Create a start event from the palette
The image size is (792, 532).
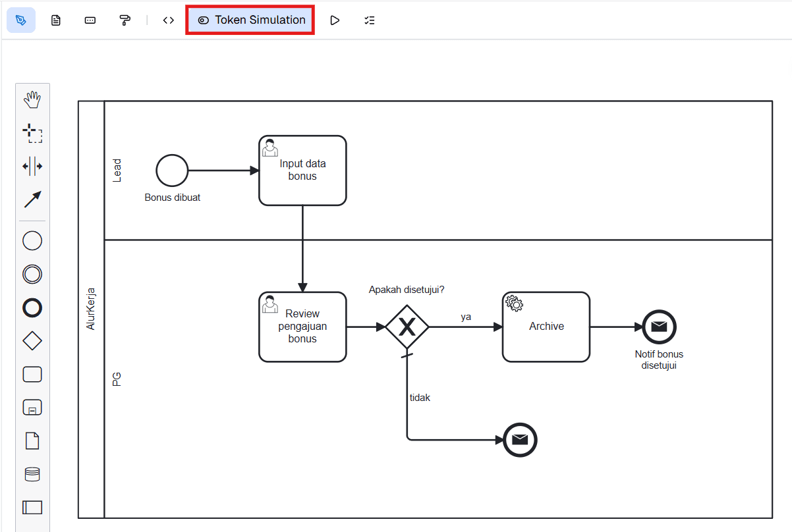(x=32, y=240)
